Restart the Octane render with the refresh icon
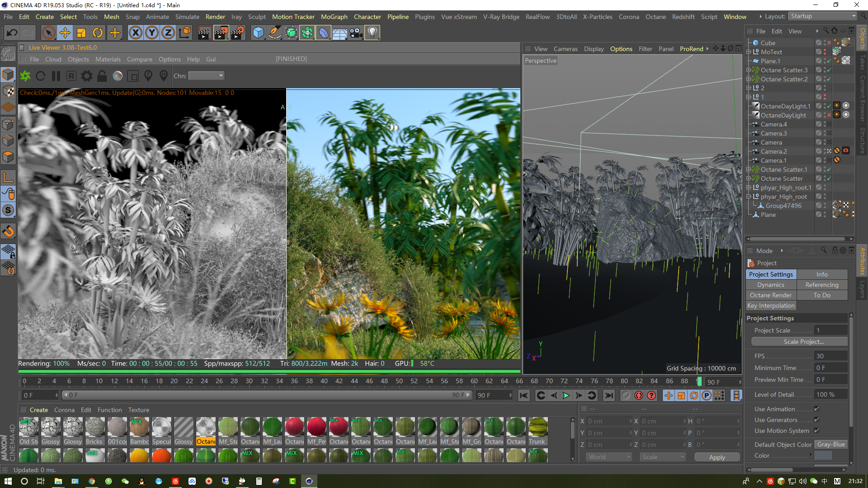 coord(40,75)
